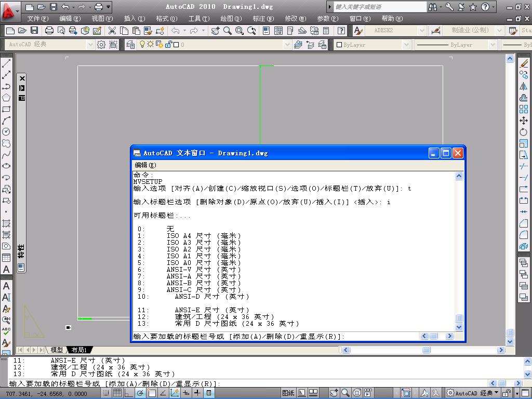Toggle Polar tracking in status bar
The image size is (532, 399).
point(140,393)
